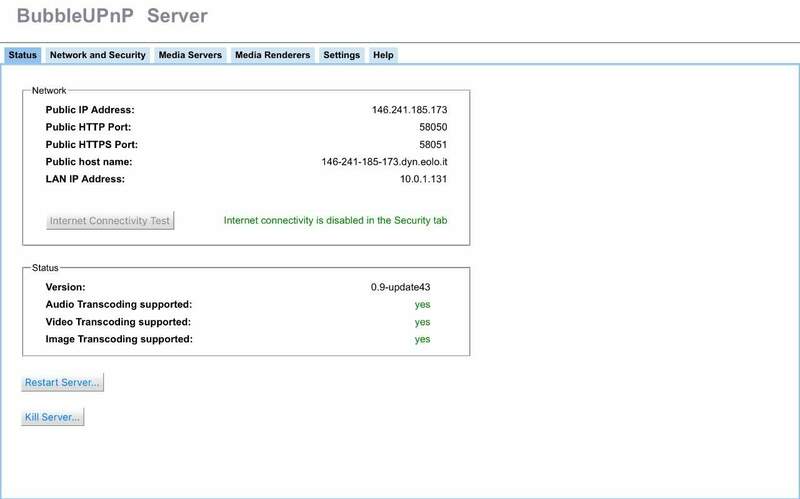
Task: Click the public host name dyn.eolo.it value
Action: coord(384,162)
